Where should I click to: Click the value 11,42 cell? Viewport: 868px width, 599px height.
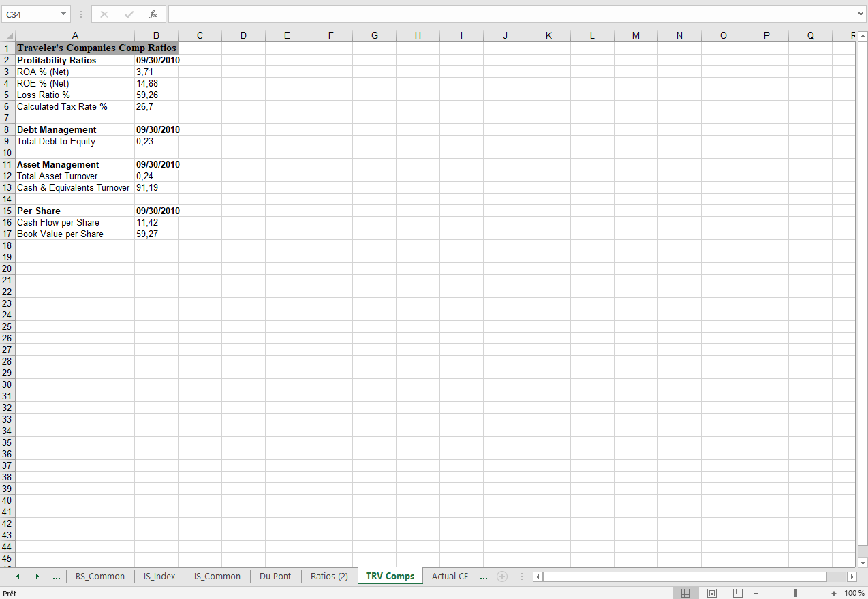(156, 222)
